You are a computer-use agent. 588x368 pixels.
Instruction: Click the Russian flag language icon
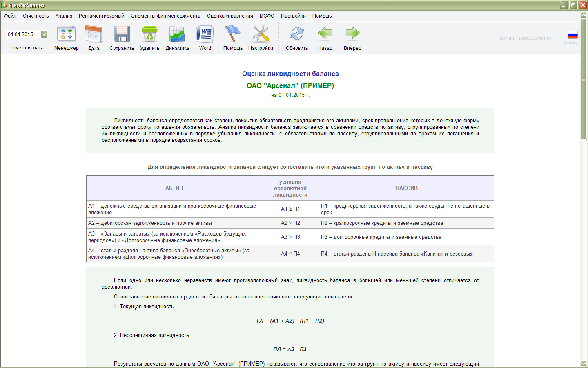point(572,36)
